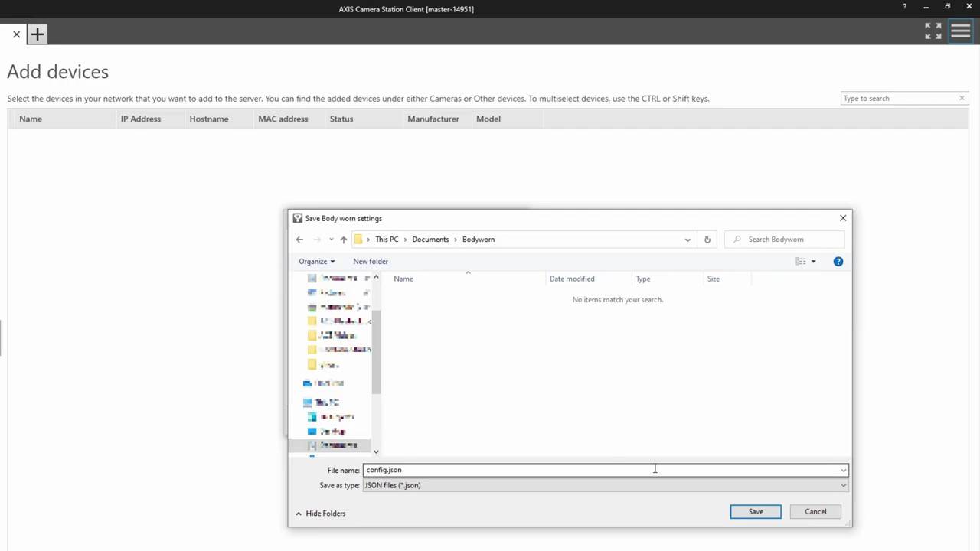980x551 pixels.
Task: Expand address bar path history dropdown
Action: tap(687, 240)
